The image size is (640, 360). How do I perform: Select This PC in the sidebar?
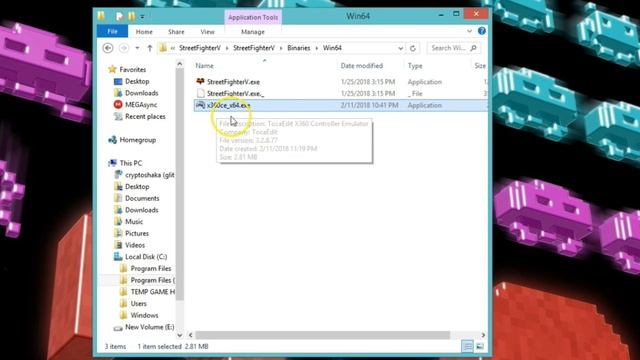click(131, 163)
